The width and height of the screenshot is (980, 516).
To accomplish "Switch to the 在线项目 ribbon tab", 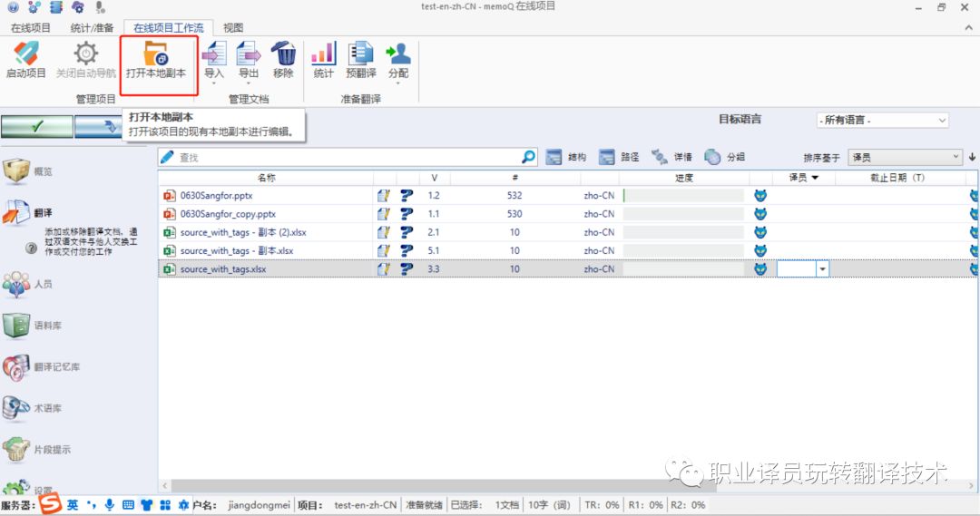I will [x=30, y=27].
